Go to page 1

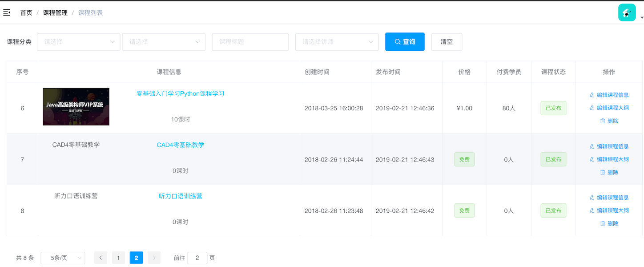(118, 258)
